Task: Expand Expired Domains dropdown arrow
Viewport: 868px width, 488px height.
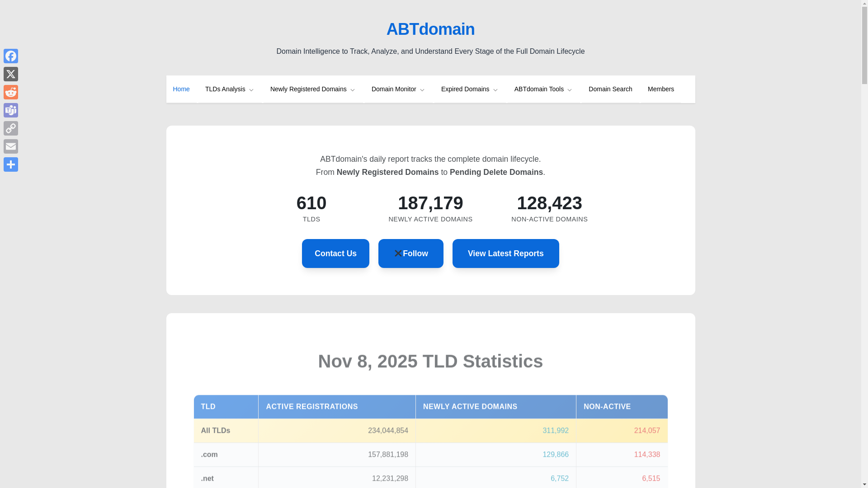Action: click(495, 89)
